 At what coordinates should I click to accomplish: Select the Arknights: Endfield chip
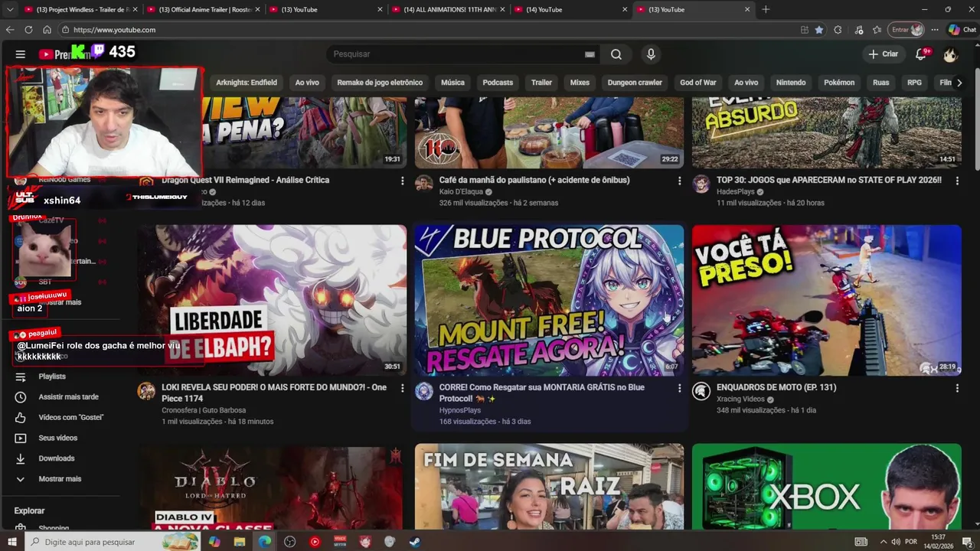[247, 83]
